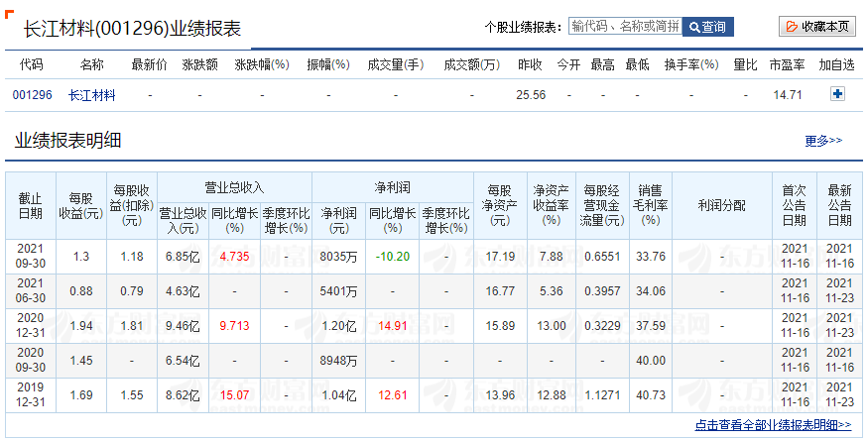The height and width of the screenshot is (440, 868).
Task: Click the 营业总收入 group header
Action: pyautogui.click(x=234, y=188)
